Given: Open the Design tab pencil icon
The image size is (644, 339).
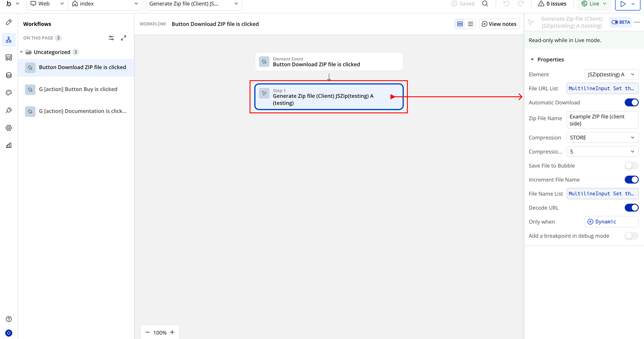Looking at the screenshot, I should tap(9, 22).
